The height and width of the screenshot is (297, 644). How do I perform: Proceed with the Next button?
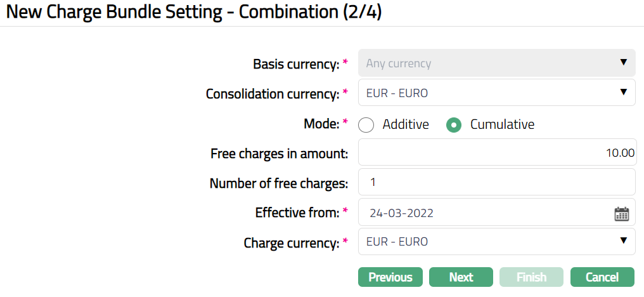[461, 277]
